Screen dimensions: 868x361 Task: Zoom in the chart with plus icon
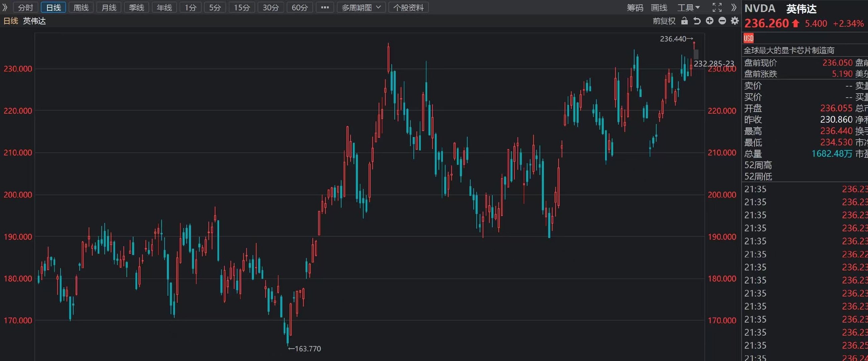(x=710, y=21)
